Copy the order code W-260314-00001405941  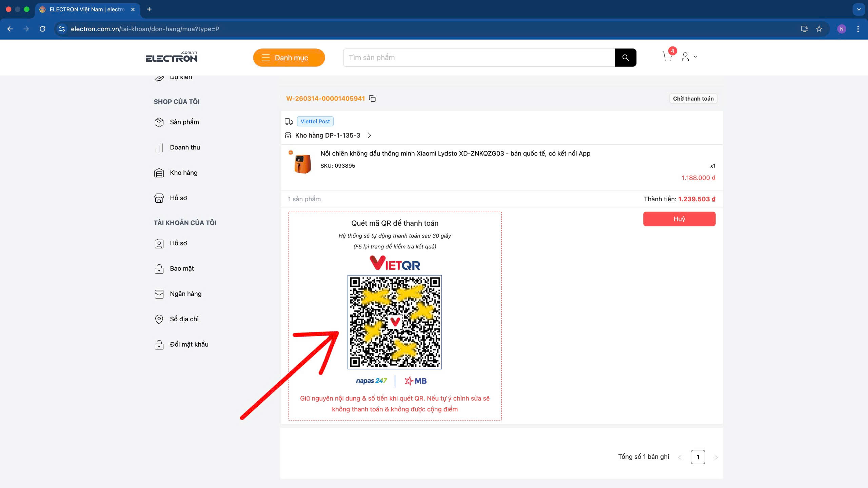point(372,99)
